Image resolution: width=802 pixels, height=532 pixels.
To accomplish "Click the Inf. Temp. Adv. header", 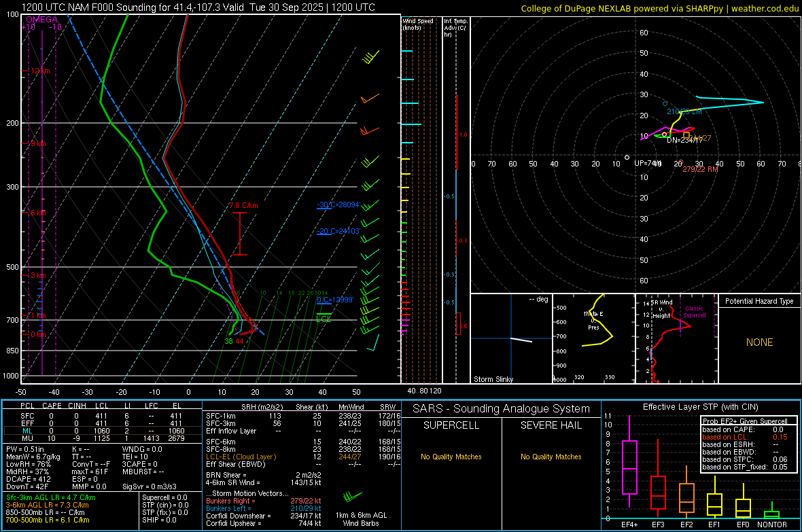I will tap(455, 28).
